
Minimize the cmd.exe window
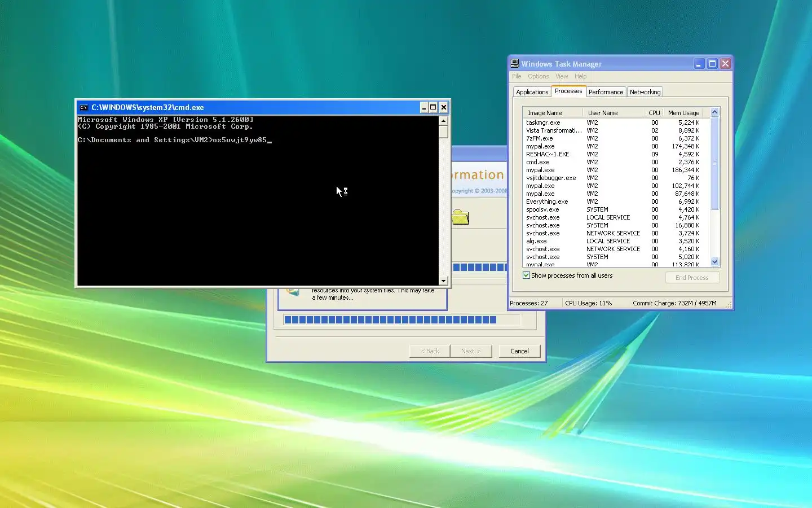click(x=423, y=107)
